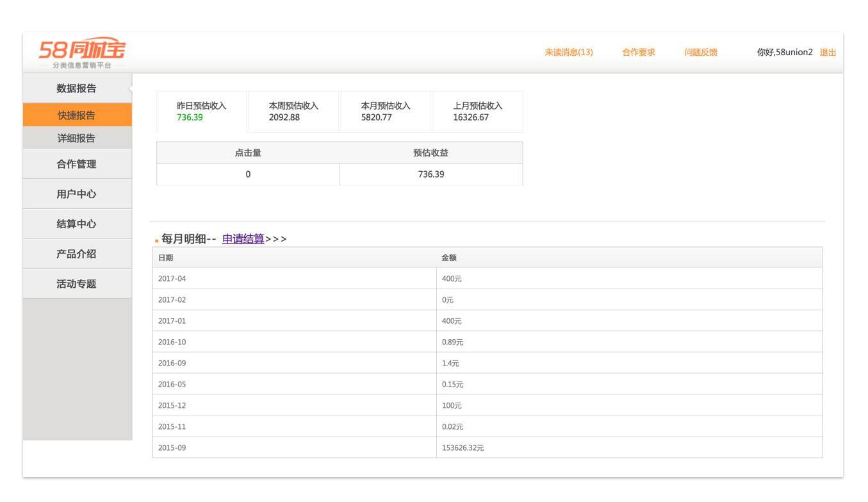Click the 58同城宝 logo

coord(82,53)
